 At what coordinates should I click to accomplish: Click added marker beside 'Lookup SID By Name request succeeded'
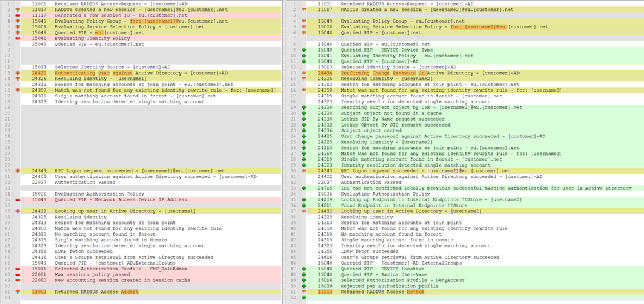coord(304,119)
